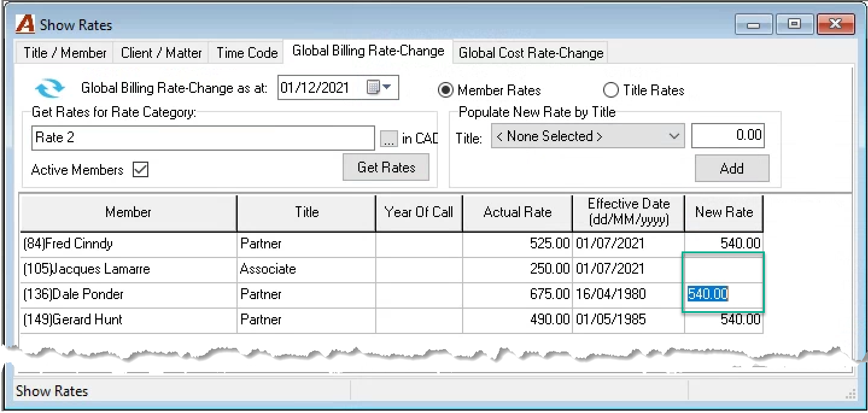Click the Effective Date column header
The width and height of the screenshot is (868, 413).
tap(629, 212)
